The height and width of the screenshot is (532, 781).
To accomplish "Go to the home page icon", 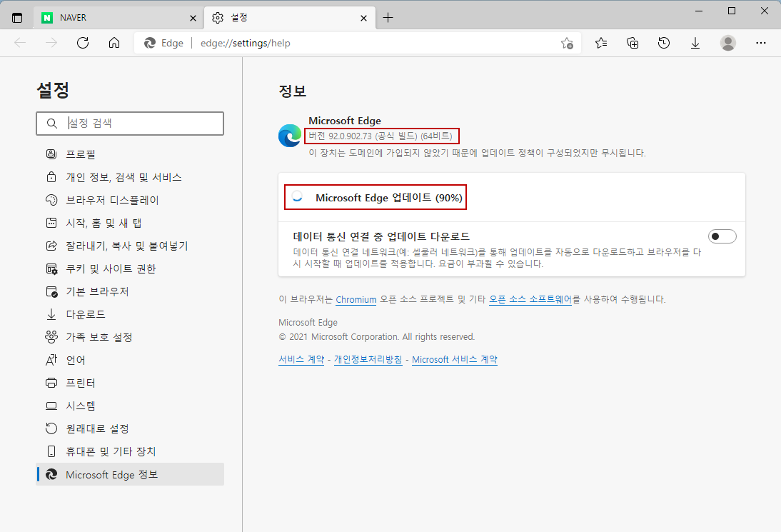I will point(114,43).
